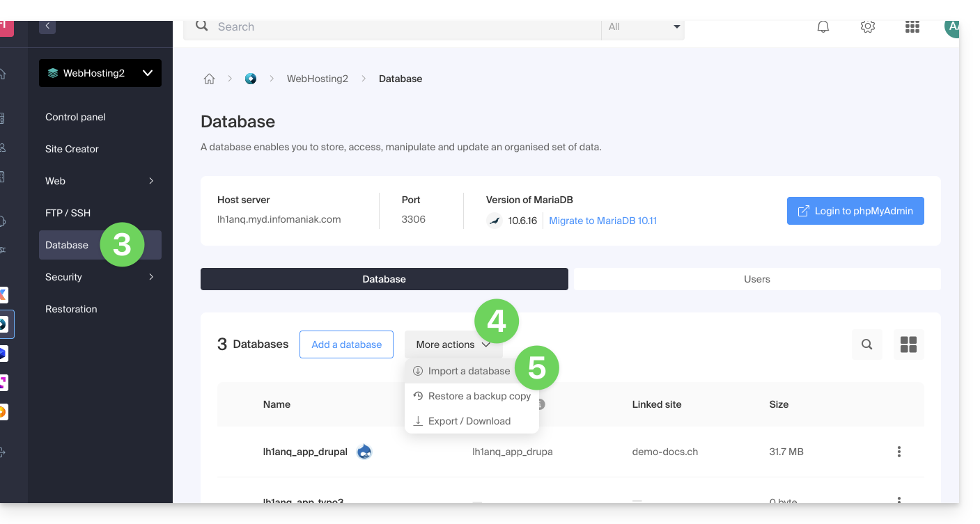The height and width of the screenshot is (524, 980).
Task: Click the Login to phpMyAdmin button
Action: [x=855, y=211]
